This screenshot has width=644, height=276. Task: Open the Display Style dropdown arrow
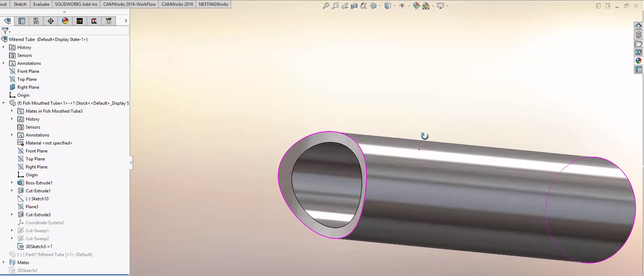pyautogui.click(x=394, y=6)
